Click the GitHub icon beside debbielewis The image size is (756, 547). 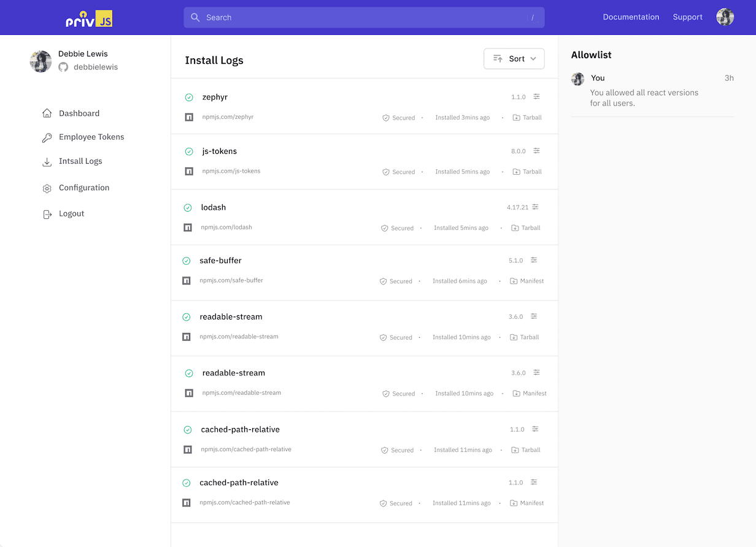point(63,67)
